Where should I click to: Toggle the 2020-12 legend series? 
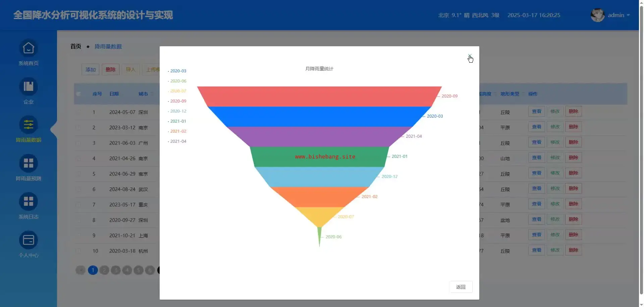[x=177, y=111]
